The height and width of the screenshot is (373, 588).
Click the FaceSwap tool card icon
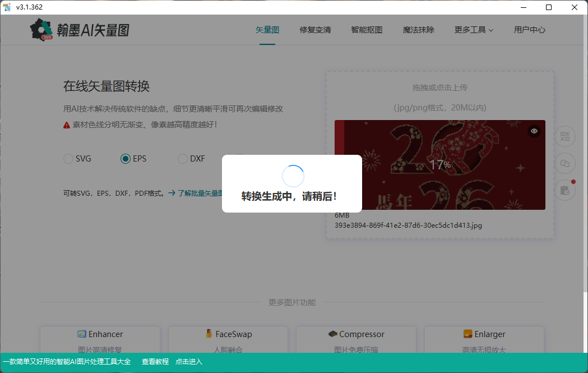pyautogui.click(x=209, y=334)
